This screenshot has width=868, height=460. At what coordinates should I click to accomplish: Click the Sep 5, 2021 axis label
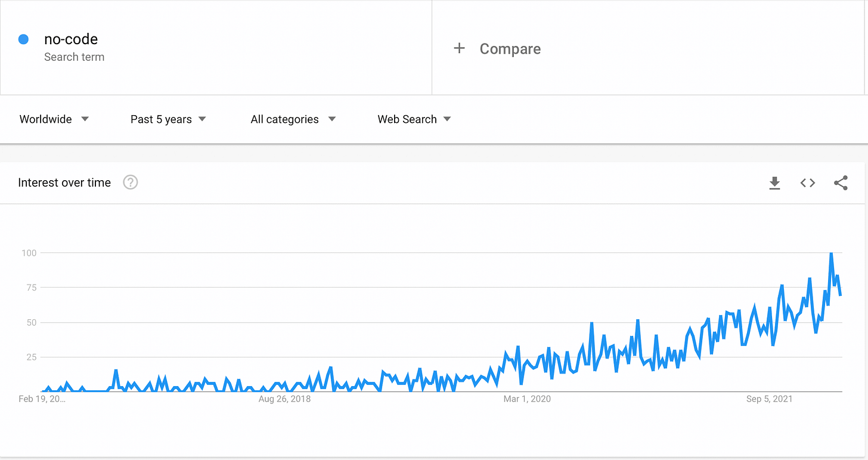769,399
